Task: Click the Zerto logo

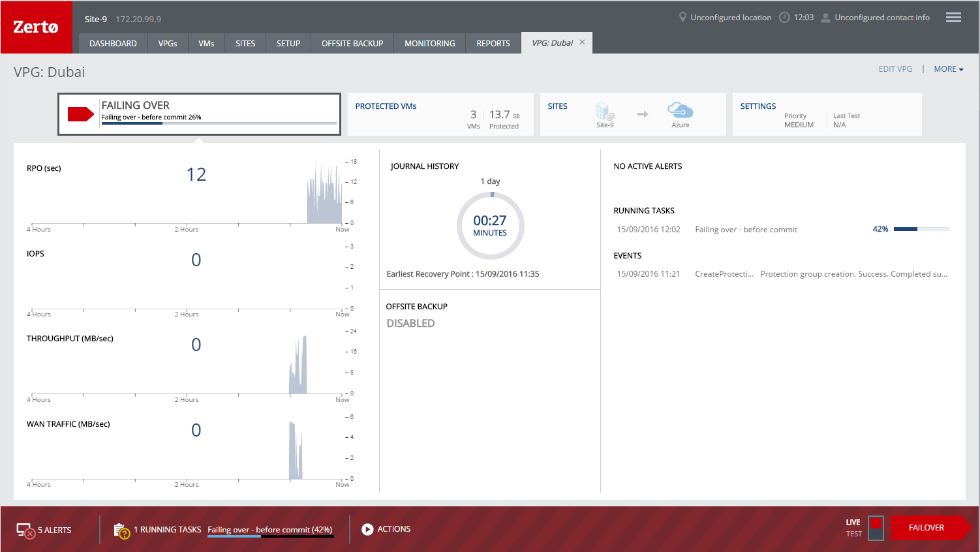Action: click(37, 27)
